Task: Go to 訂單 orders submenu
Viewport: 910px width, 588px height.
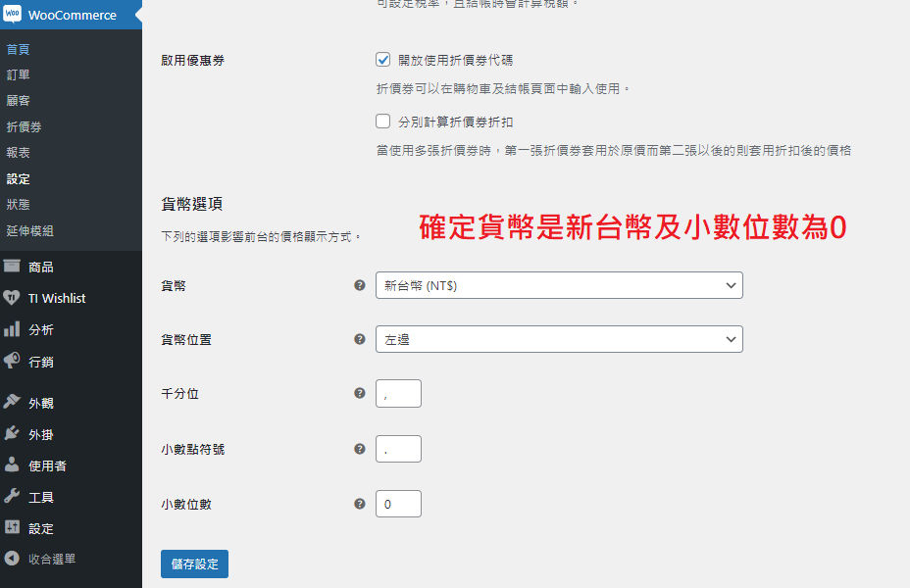Action: click(18, 74)
